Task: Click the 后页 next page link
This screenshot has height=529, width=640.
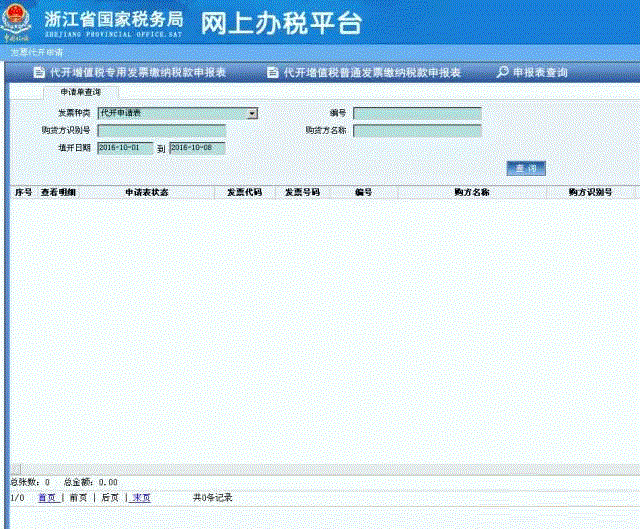Action: pyautogui.click(x=110, y=498)
